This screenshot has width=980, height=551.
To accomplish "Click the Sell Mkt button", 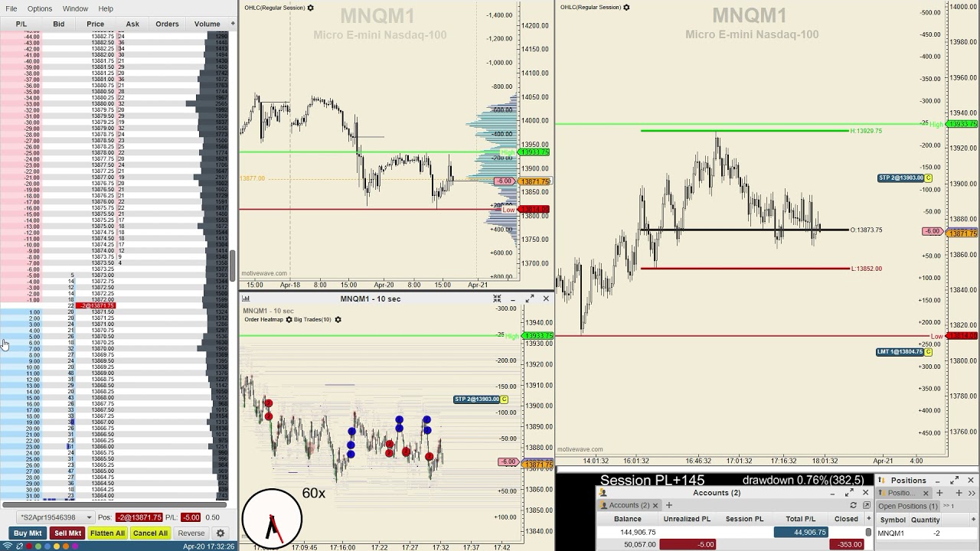I will click(x=67, y=533).
